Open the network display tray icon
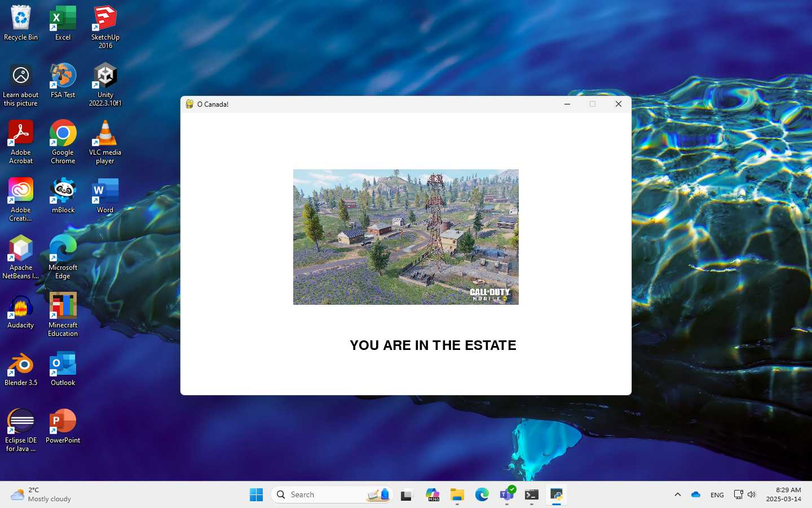This screenshot has height=508, width=812. click(x=738, y=494)
